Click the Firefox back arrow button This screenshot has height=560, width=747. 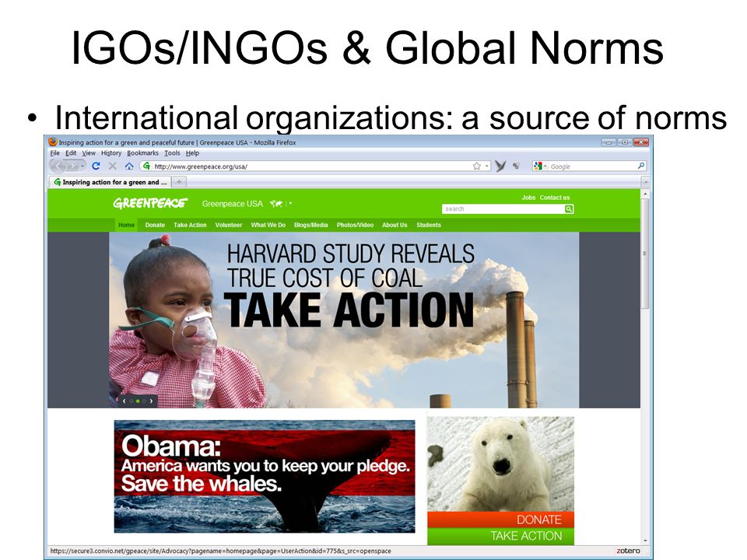coord(58,166)
